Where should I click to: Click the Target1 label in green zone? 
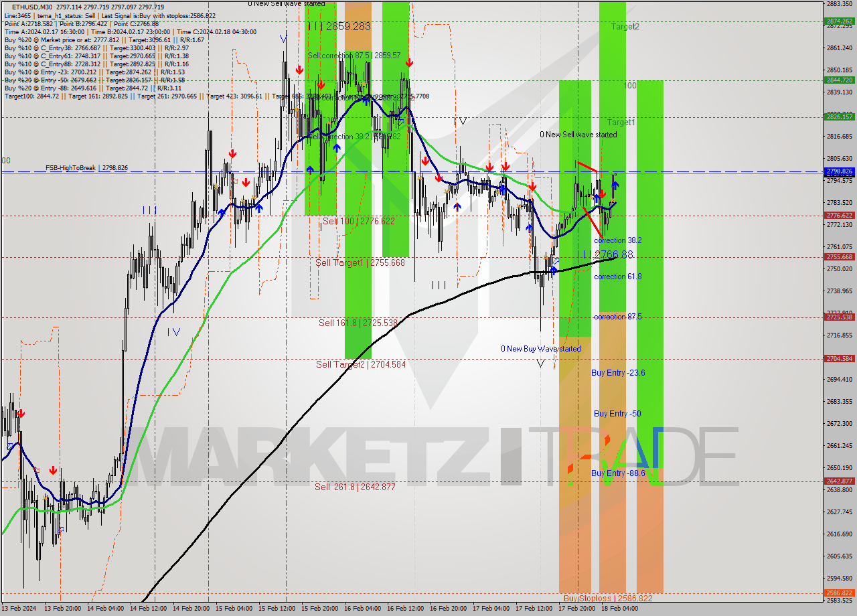point(621,123)
